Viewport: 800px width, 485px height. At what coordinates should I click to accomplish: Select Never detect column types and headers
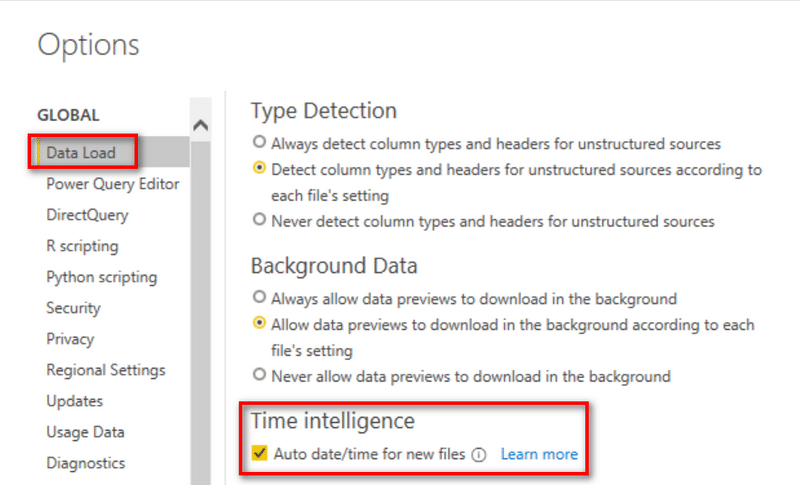(x=259, y=219)
